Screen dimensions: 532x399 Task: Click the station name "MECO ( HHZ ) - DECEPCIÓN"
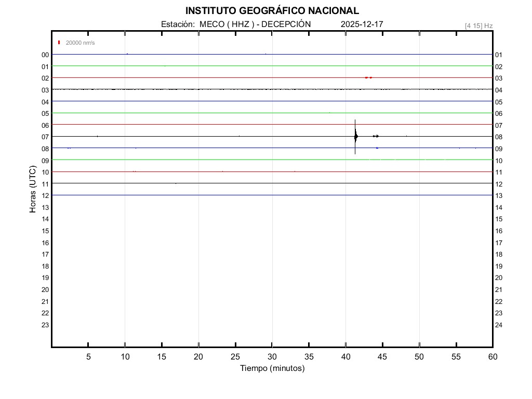[255, 24]
